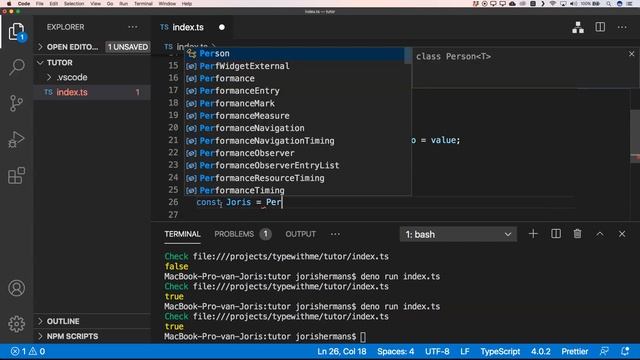Open the Run and Debug view
640x360 pixels.
(x=16, y=139)
